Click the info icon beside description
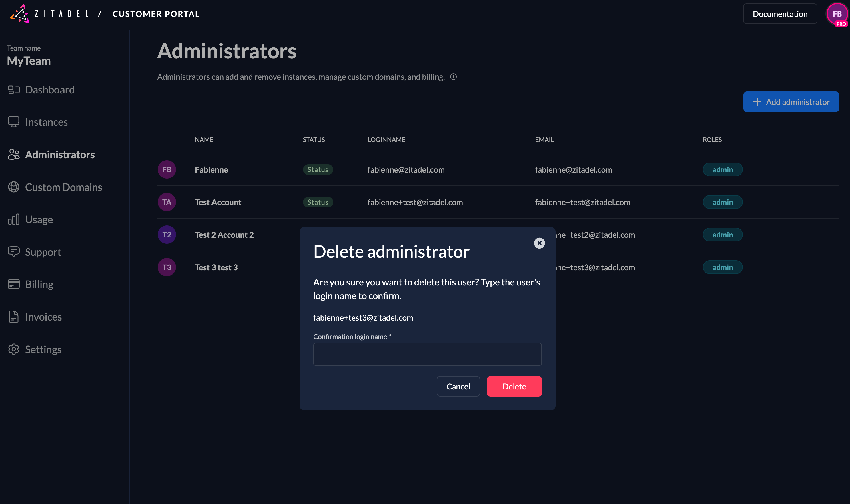The height and width of the screenshot is (504, 850). [x=453, y=77]
